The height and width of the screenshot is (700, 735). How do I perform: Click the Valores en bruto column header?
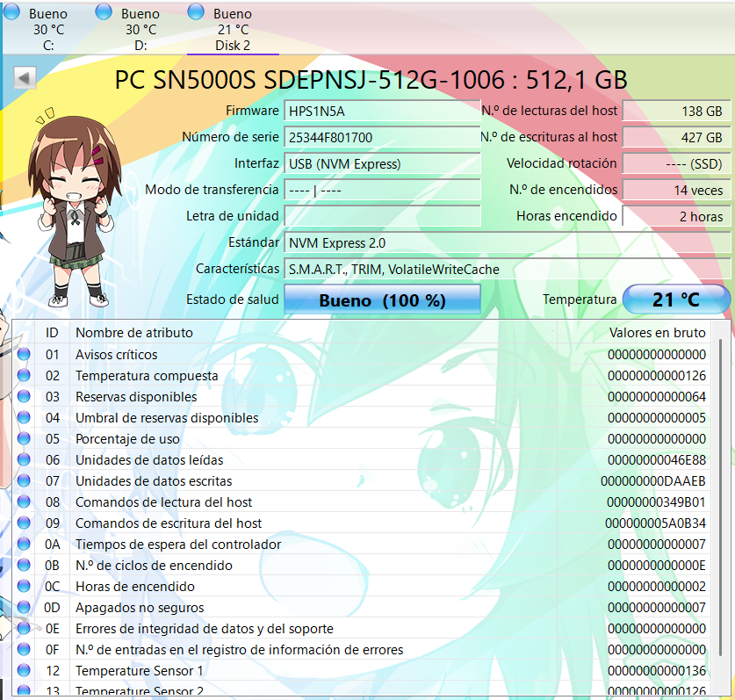[x=634, y=332]
